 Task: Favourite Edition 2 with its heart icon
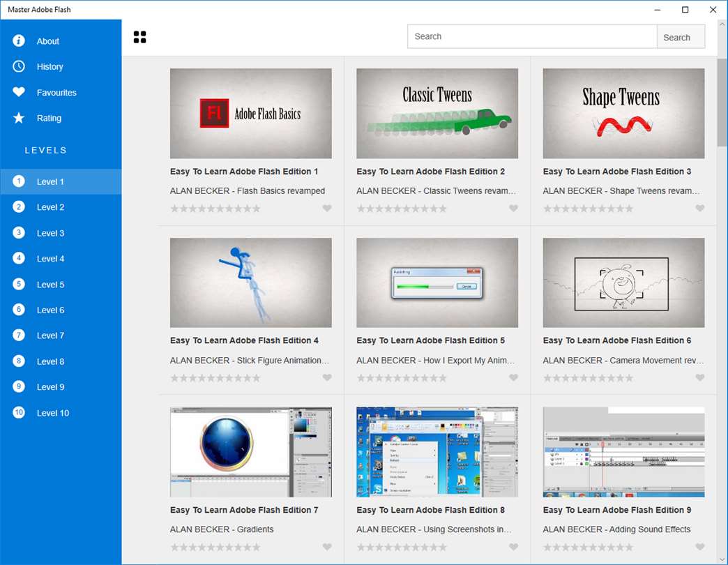(x=513, y=209)
